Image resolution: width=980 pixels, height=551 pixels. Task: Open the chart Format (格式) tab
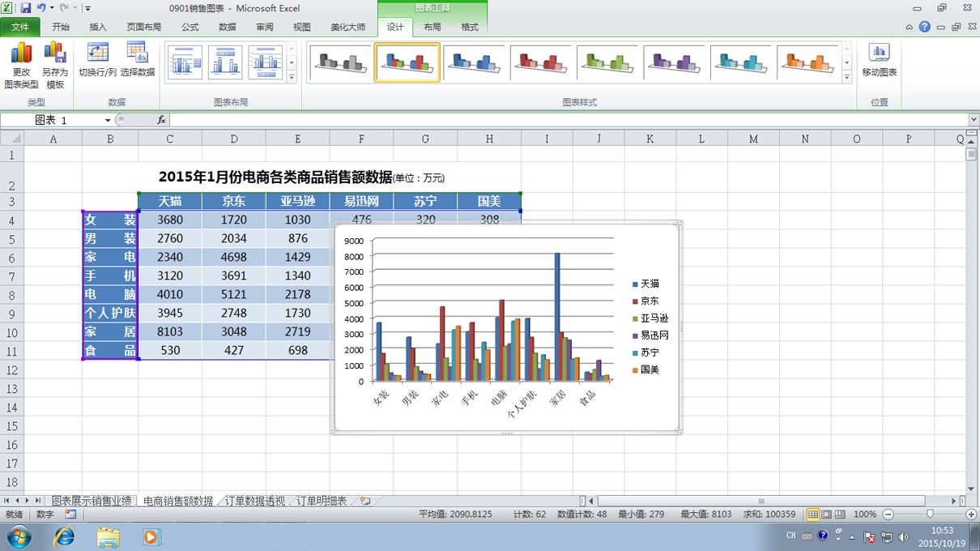click(x=470, y=27)
